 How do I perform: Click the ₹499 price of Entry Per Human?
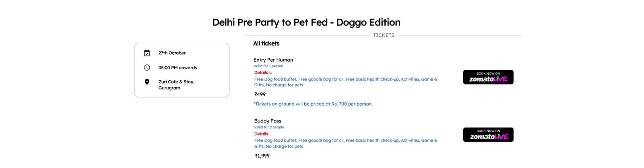click(x=260, y=94)
